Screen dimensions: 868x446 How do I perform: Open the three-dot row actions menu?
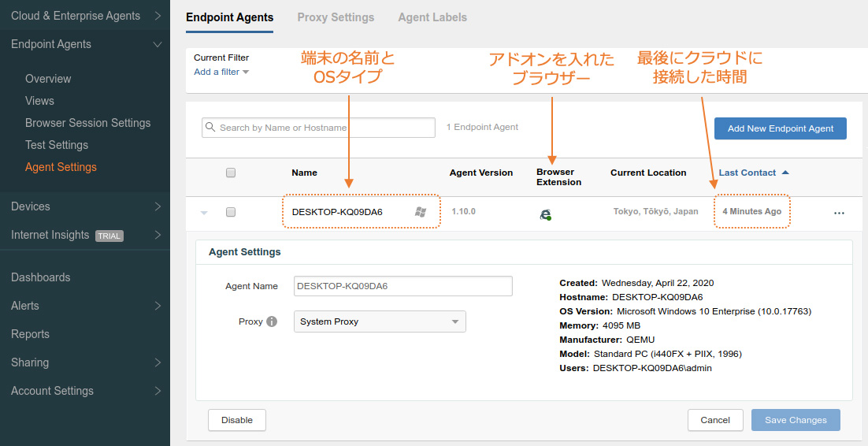click(x=839, y=213)
